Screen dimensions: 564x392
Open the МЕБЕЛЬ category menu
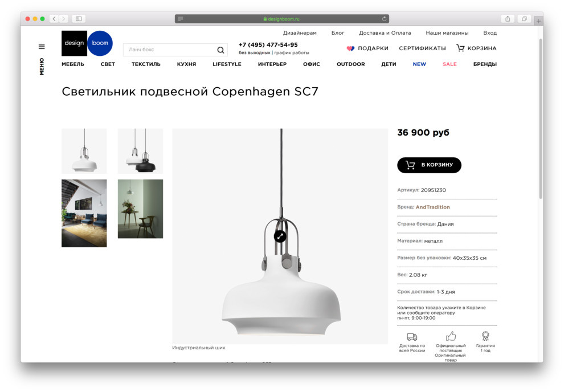73,64
